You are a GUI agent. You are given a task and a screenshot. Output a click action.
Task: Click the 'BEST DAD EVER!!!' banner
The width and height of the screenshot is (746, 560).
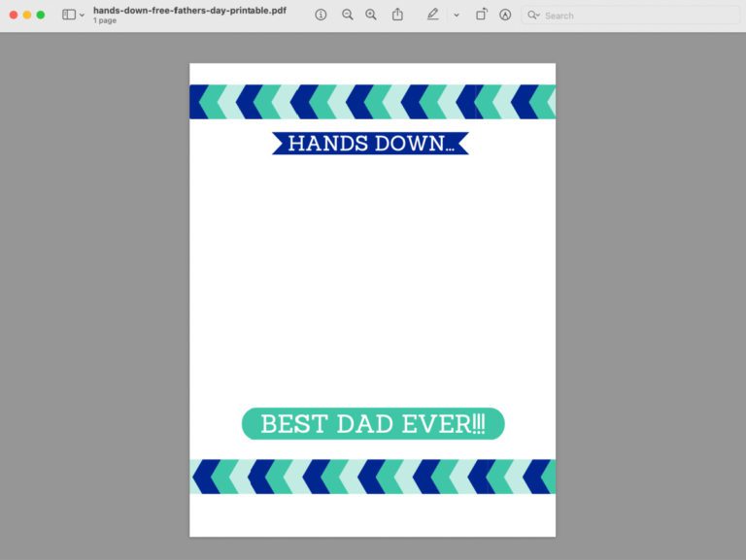pyautogui.click(x=373, y=423)
